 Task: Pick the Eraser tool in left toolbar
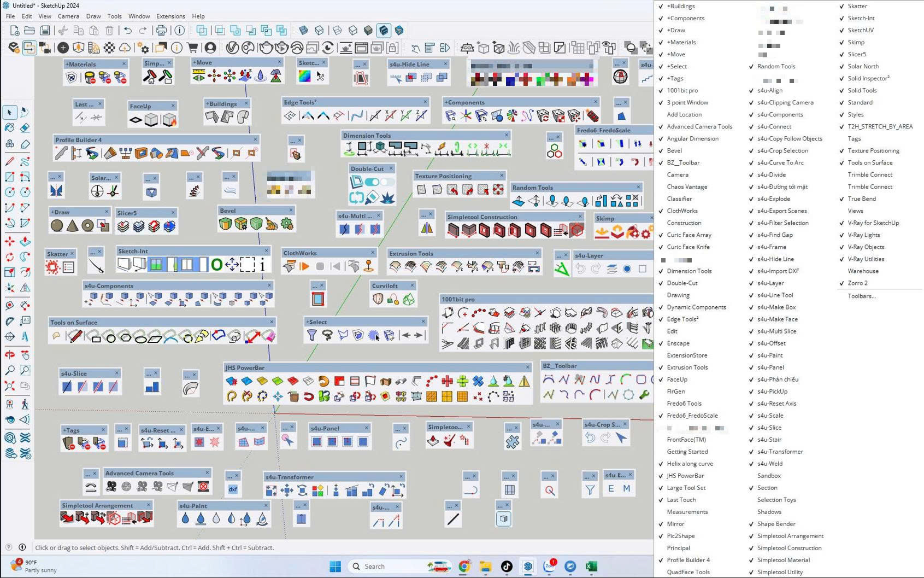25,128
